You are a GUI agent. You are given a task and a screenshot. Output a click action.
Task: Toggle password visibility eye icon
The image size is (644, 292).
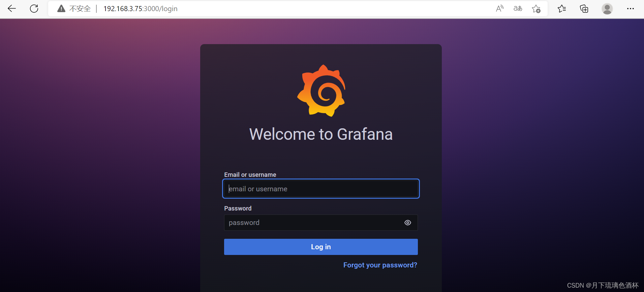(408, 223)
